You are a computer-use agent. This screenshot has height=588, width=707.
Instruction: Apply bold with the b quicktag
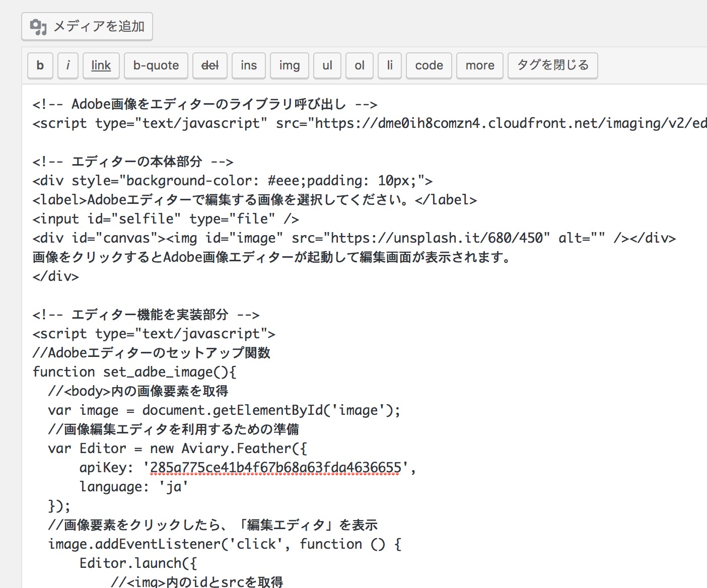tap(40, 65)
